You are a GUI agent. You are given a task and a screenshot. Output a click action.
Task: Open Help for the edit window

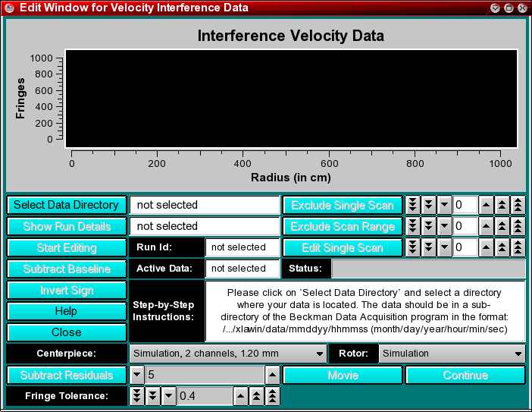[x=67, y=311]
